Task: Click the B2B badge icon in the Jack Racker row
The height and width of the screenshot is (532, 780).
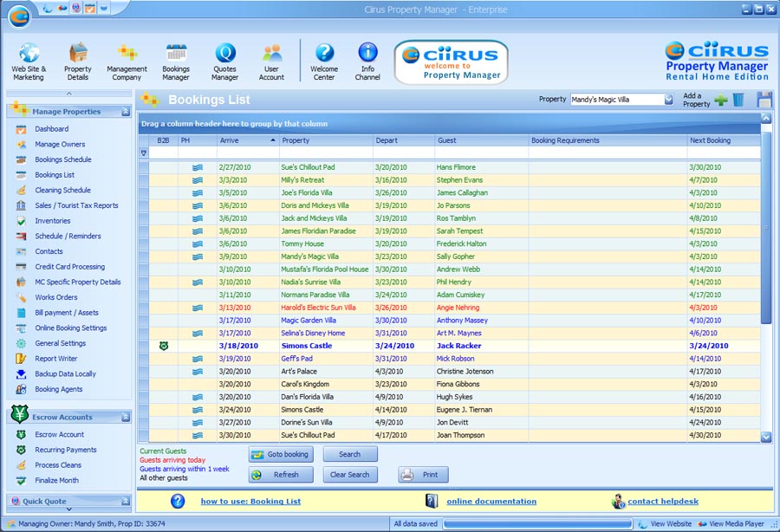Action: click(x=164, y=346)
